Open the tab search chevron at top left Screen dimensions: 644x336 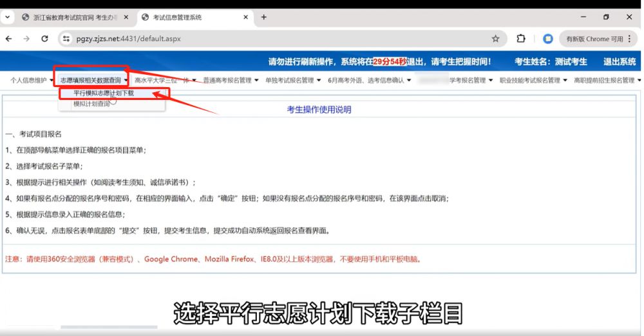[8, 17]
